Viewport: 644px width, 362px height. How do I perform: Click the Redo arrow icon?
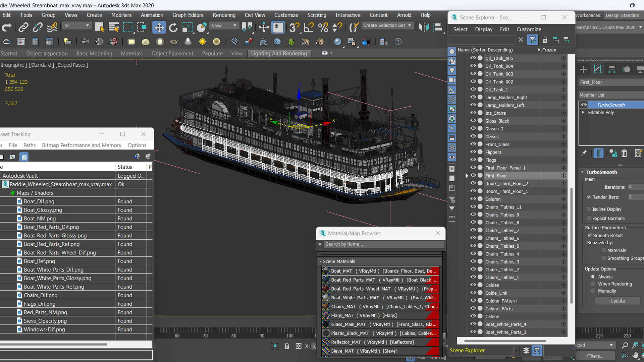(7, 27)
